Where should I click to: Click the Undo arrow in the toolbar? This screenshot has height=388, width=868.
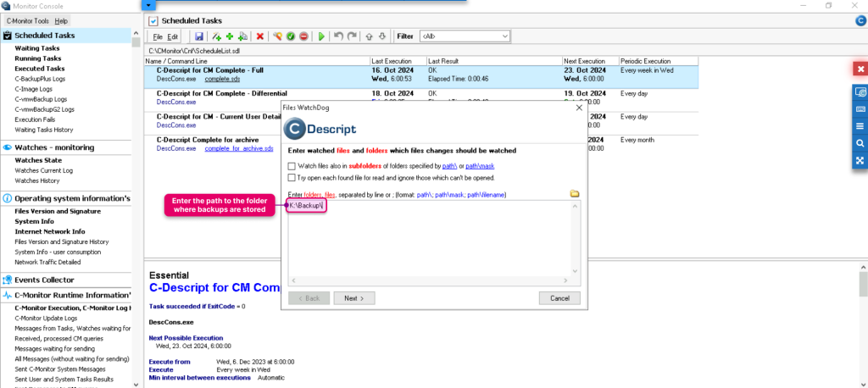[x=339, y=36]
